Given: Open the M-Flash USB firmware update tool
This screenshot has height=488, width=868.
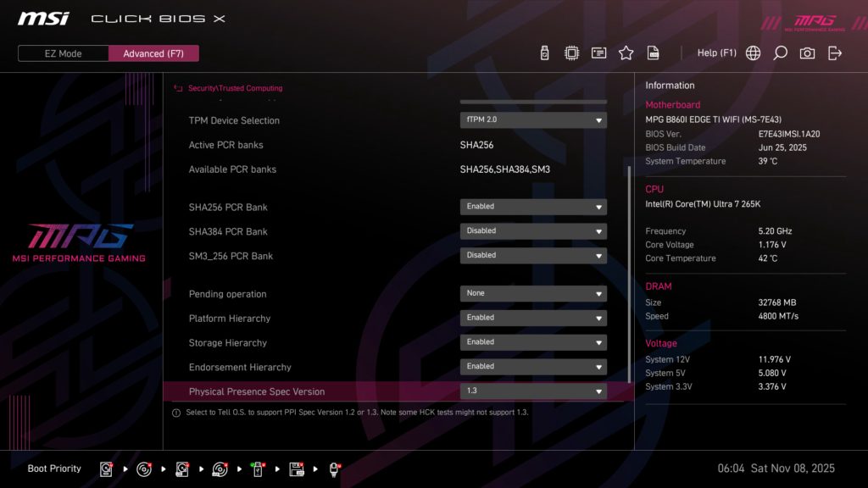Looking at the screenshot, I should (x=544, y=53).
